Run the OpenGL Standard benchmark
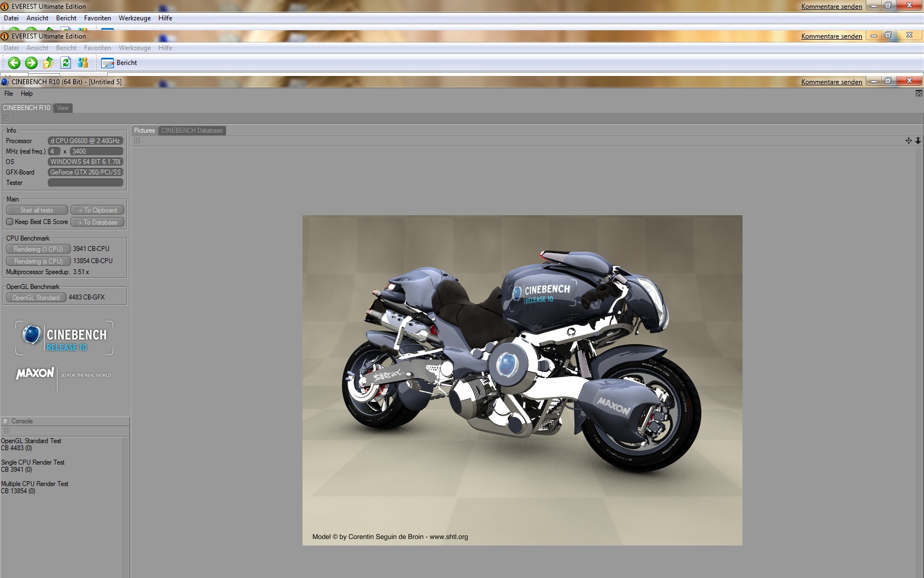Viewport: 924px width, 578px height. 36,298
